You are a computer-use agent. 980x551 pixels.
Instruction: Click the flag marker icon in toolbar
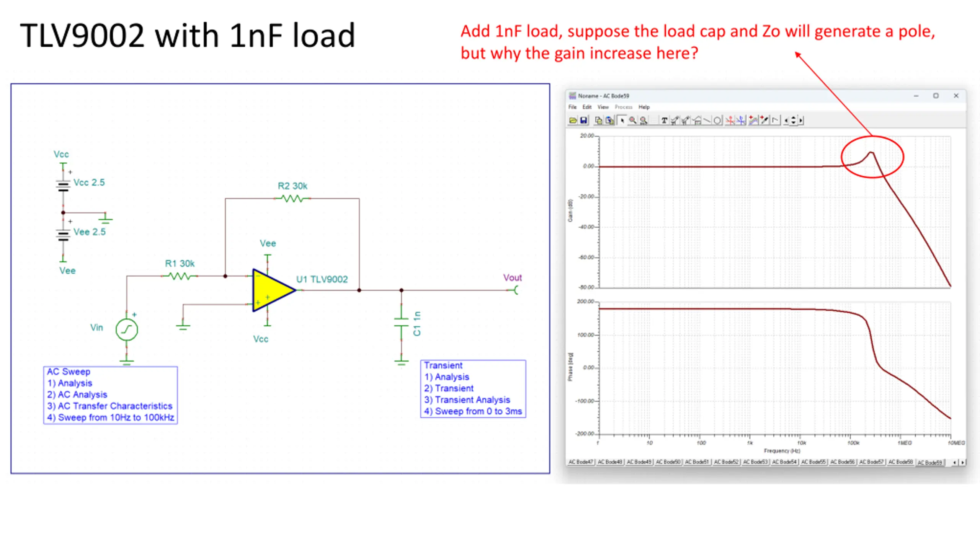(776, 121)
